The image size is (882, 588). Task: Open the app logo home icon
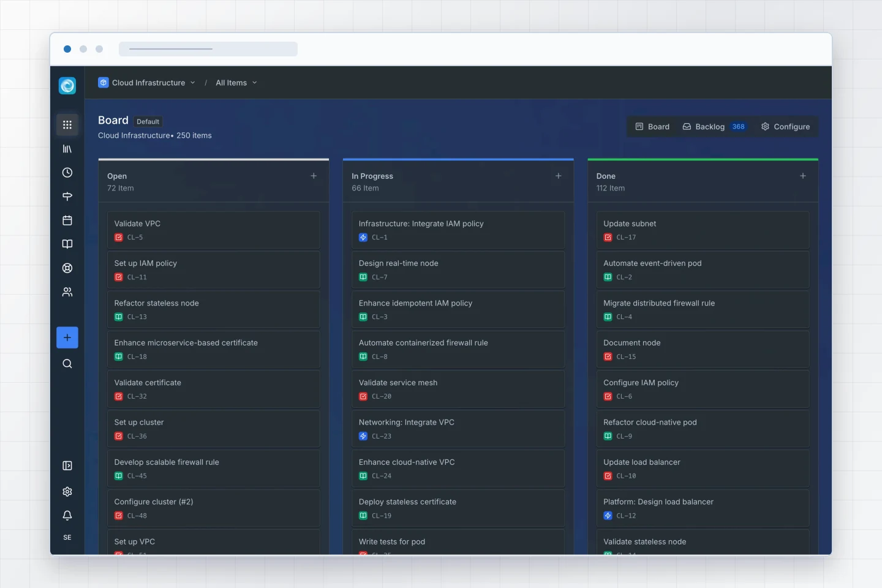(67, 86)
